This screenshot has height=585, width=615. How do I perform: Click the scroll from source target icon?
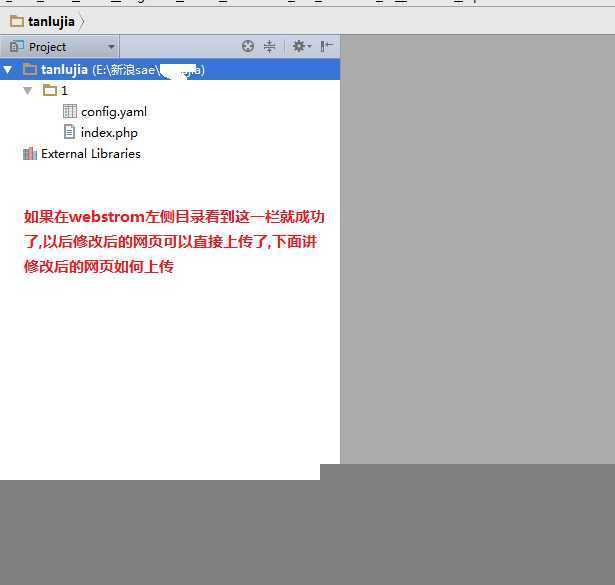(x=247, y=46)
